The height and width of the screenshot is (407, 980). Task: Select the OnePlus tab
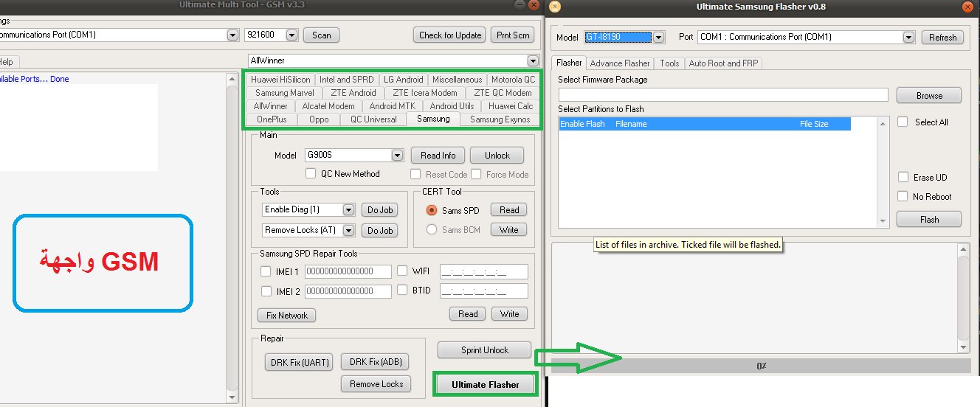[x=272, y=119]
